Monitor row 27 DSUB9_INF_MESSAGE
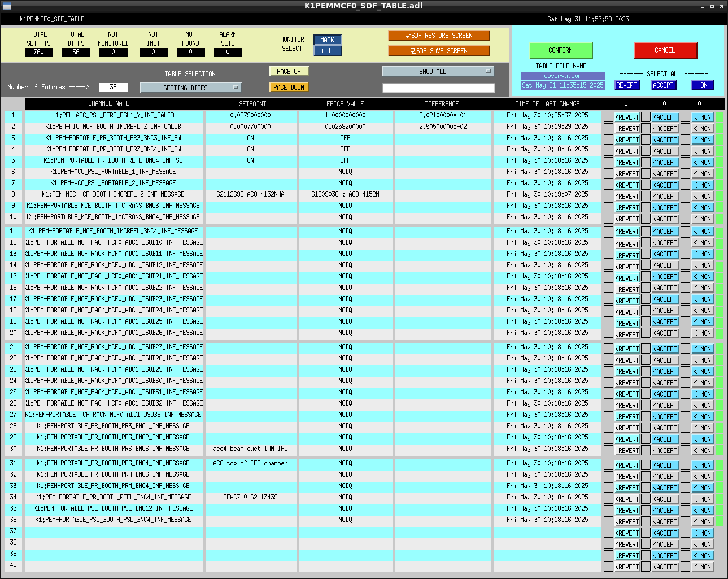The width and height of the screenshot is (728, 579). (x=703, y=417)
